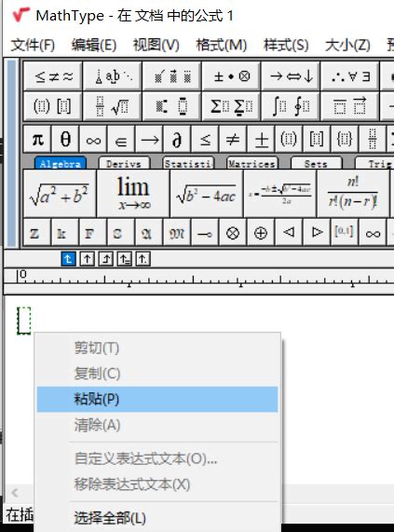This screenshot has height=532, width=394.
Task: Open the spaces and ellipses palette
Action: tap(113, 76)
